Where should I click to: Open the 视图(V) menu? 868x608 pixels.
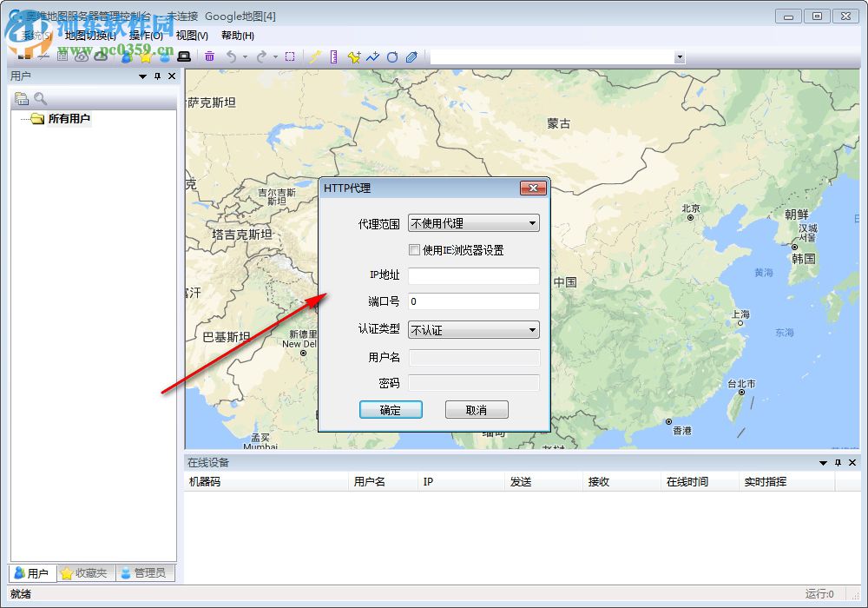click(190, 35)
